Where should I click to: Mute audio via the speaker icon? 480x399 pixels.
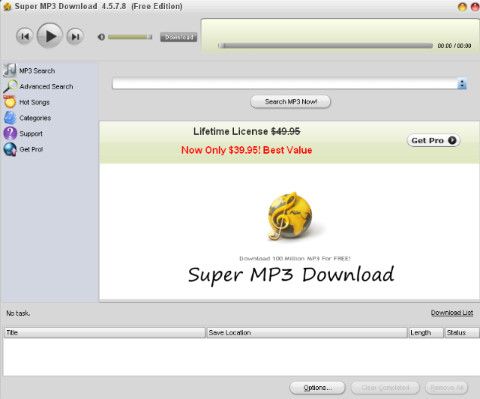101,37
